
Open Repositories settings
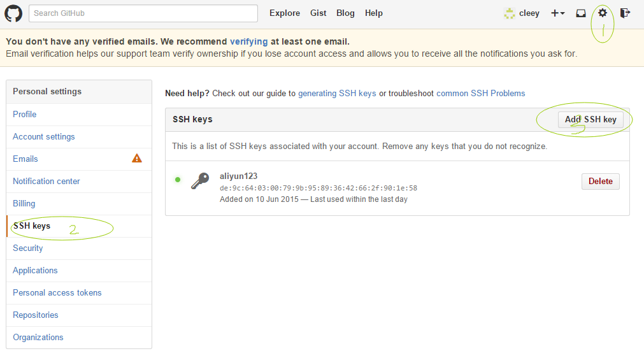pyautogui.click(x=79, y=315)
